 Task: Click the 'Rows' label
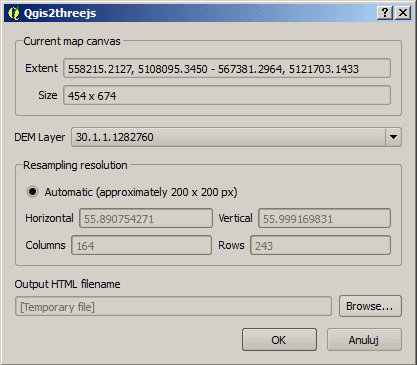[x=231, y=245]
